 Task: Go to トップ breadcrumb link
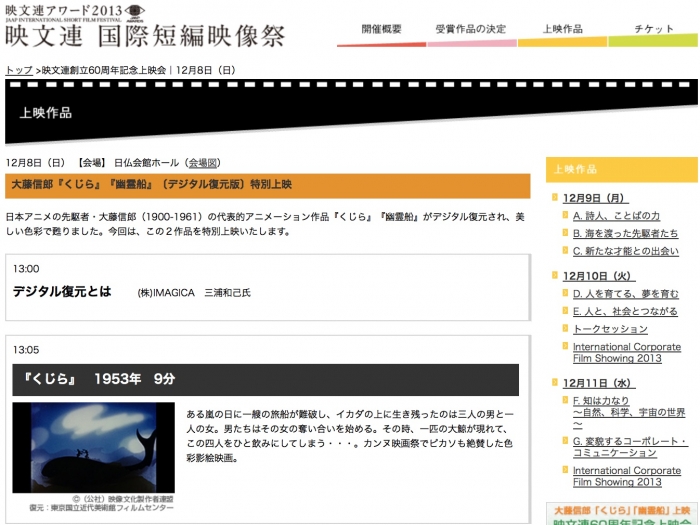click(19, 71)
